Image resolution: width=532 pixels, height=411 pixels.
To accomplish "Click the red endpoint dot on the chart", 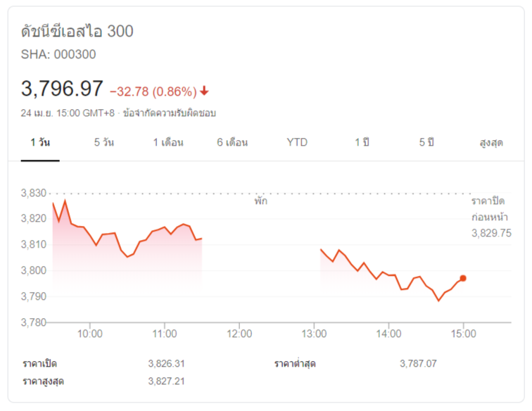I will [x=462, y=279].
